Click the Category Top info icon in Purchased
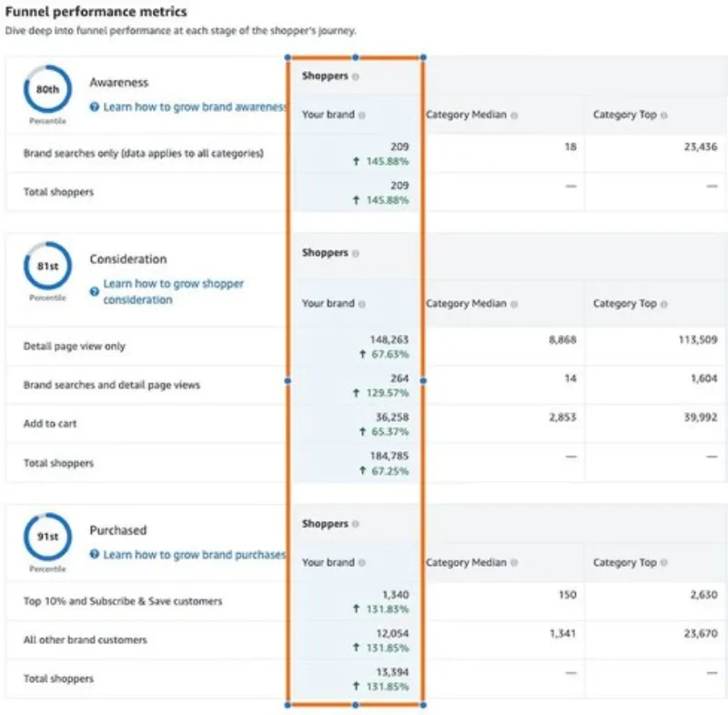The image size is (728, 715). pyautogui.click(x=662, y=562)
